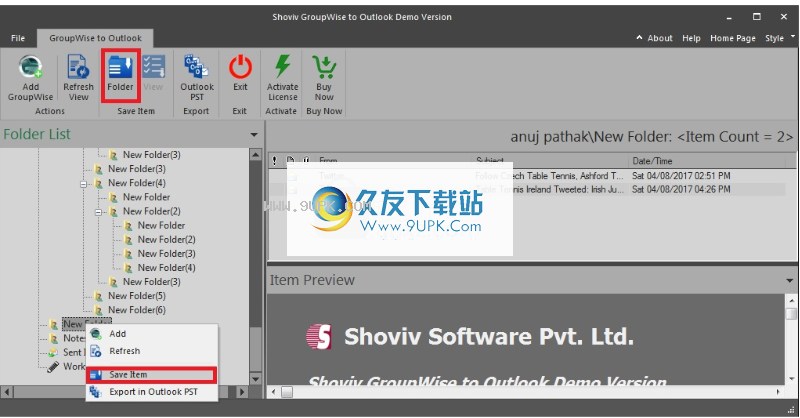
Task: Click the Item Preview vertical scrollbar thumb
Action: (x=791, y=313)
